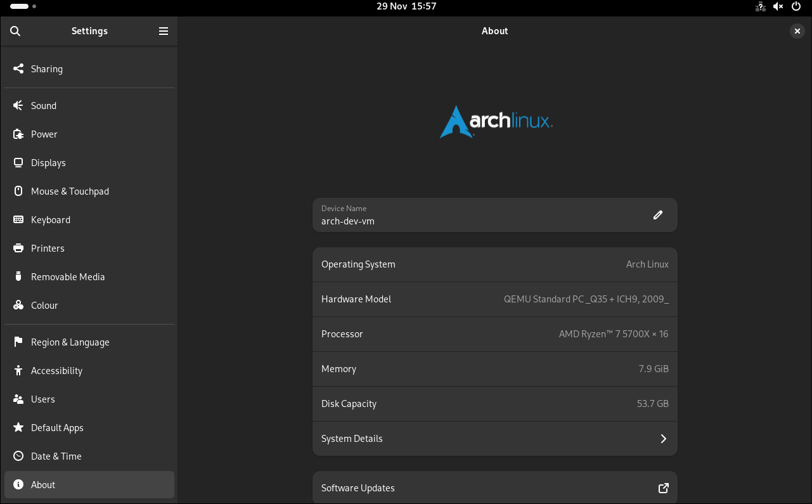Click the Displays monitor icon
812x504 pixels.
click(18, 163)
